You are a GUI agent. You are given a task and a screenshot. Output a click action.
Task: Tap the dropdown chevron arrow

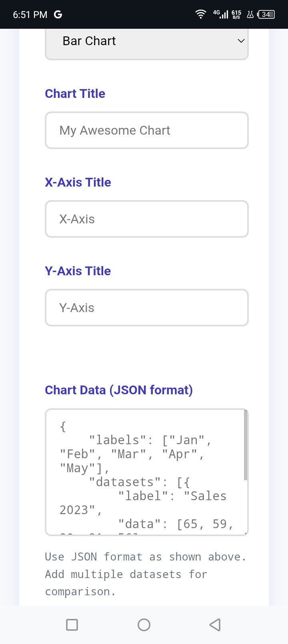(x=241, y=41)
